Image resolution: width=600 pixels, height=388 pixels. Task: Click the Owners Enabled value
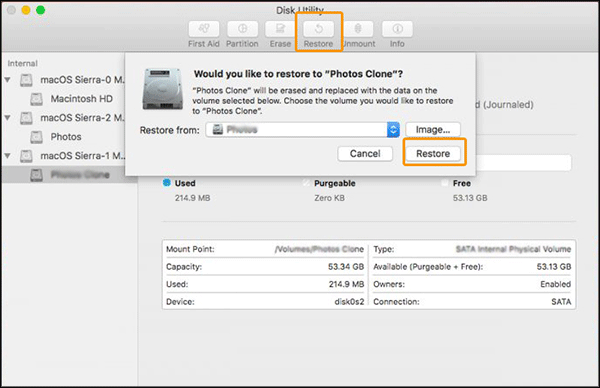point(556,284)
